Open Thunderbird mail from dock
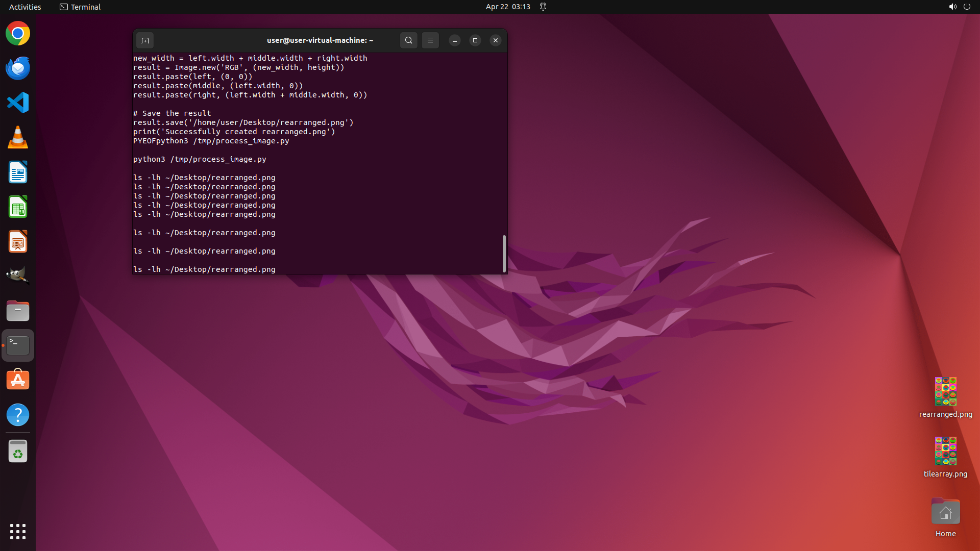The image size is (980, 551). pyautogui.click(x=18, y=68)
